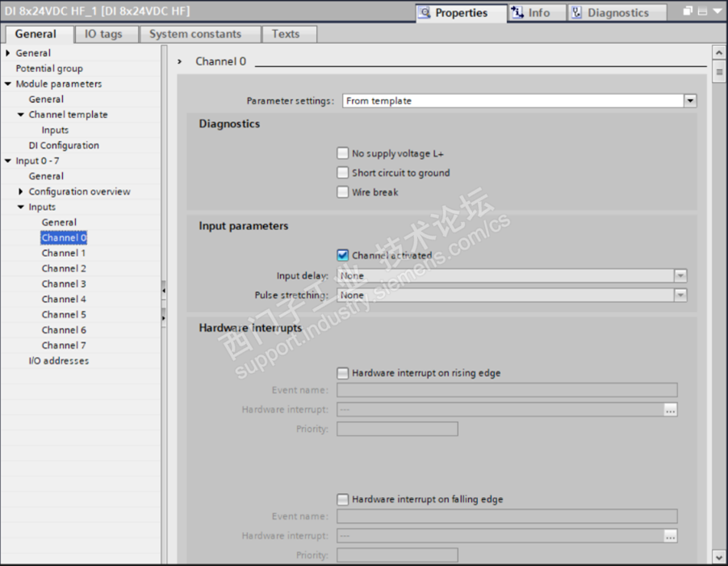Click scrollbar down arrow
The height and width of the screenshot is (566, 728).
718,556
